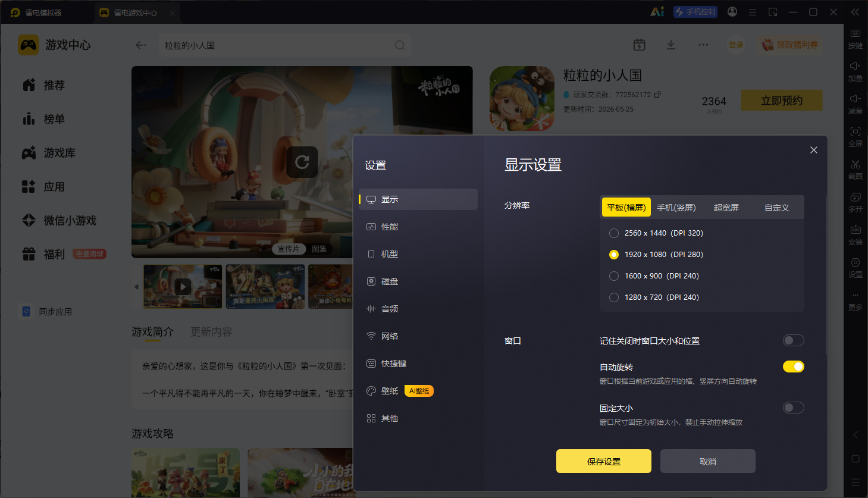Open the 快捷键 settings section

click(418, 364)
